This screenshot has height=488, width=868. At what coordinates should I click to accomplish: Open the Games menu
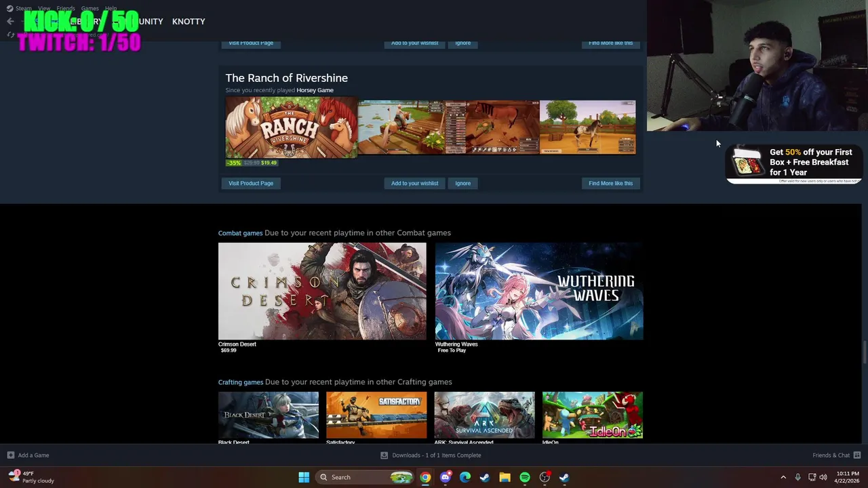[90, 9]
